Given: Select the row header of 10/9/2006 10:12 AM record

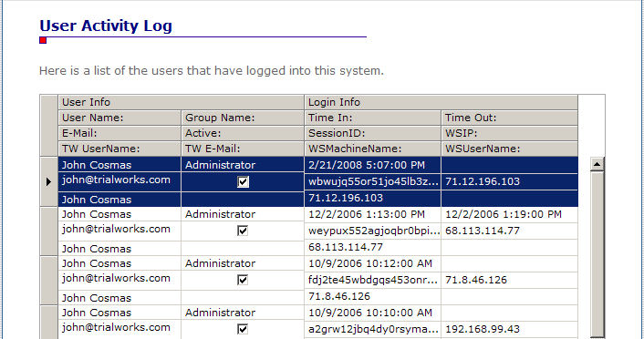Looking at the screenshot, I should click(49, 281).
